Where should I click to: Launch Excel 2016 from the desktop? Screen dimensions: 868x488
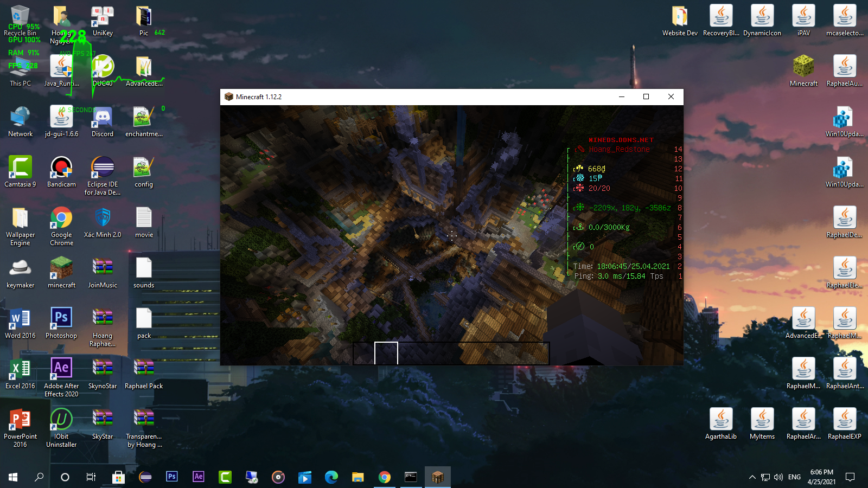click(20, 374)
